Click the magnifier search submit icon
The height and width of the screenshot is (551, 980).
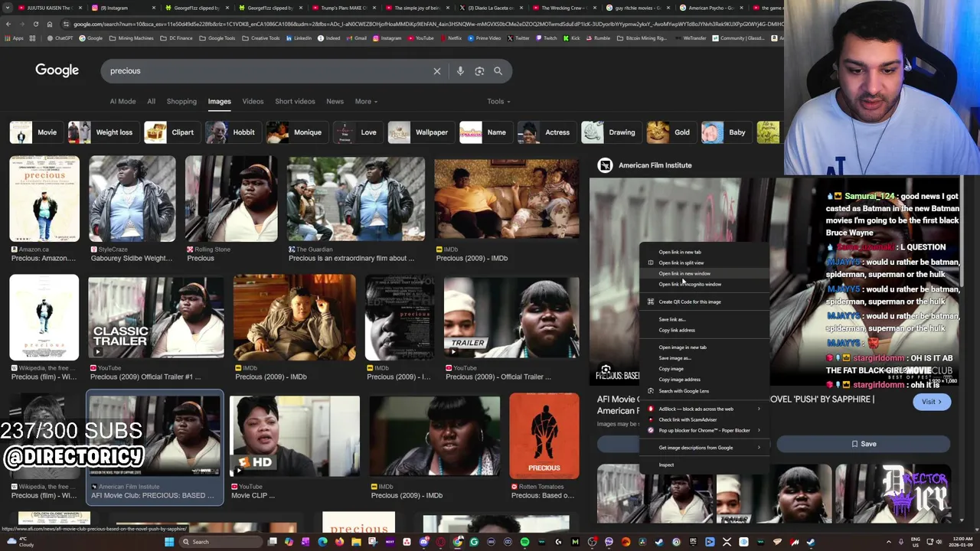point(498,71)
